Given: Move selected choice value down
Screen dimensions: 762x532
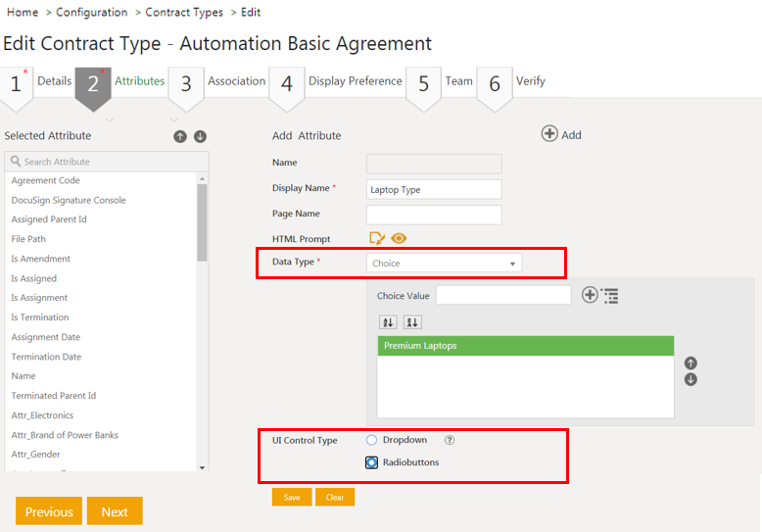Looking at the screenshot, I should [691, 379].
